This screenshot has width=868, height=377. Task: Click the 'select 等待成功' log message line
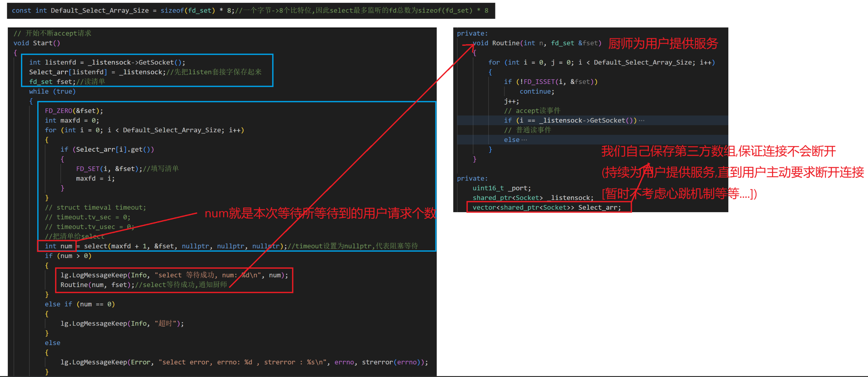(174, 275)
